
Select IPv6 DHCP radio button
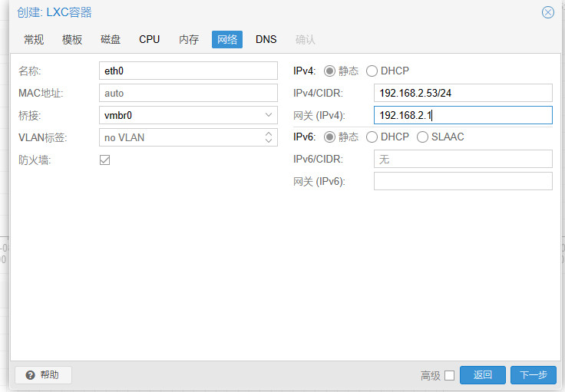tap(372, 137)
